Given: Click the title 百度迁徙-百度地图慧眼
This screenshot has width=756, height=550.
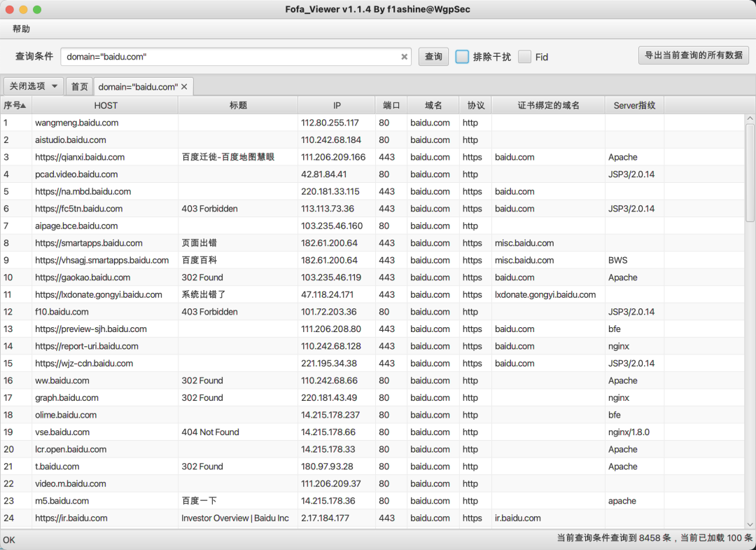Looking at the screenshot, I should tap(228, 157).
